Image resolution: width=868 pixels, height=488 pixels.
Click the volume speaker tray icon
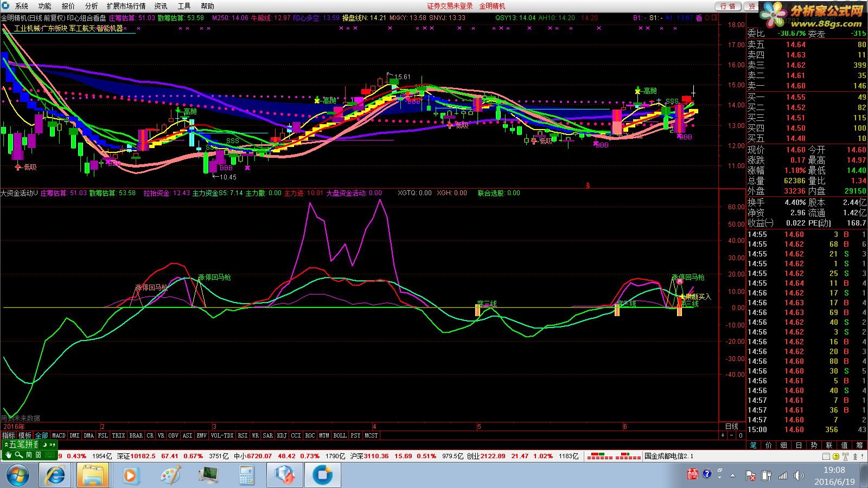[x=798, y=476]
